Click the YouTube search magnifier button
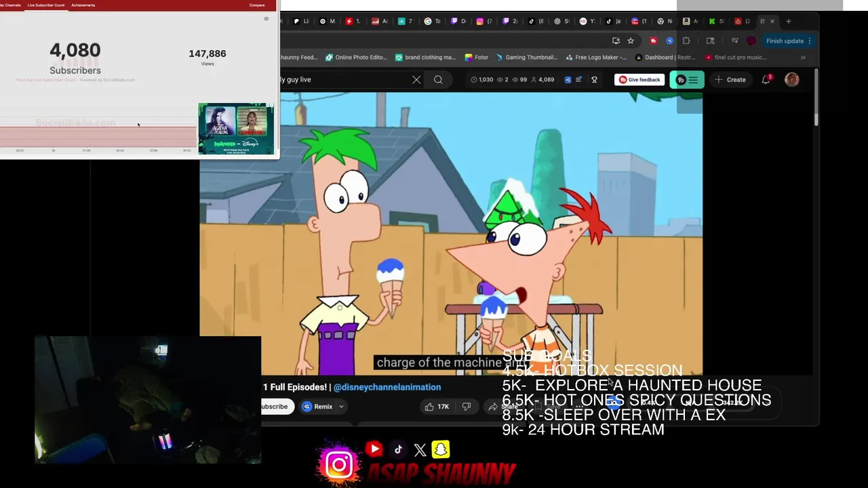 click(x=438, y=79)
